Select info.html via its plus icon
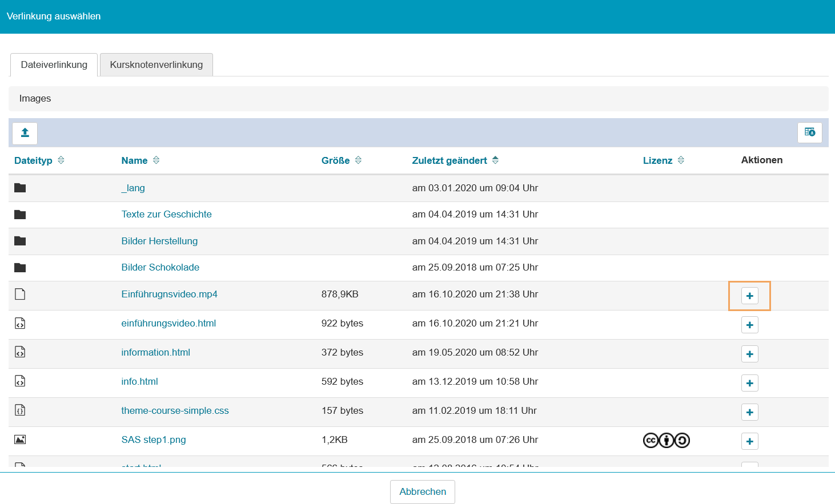Image resolution: width=835 pixels, height=504 pixels. tap(749, 383)
